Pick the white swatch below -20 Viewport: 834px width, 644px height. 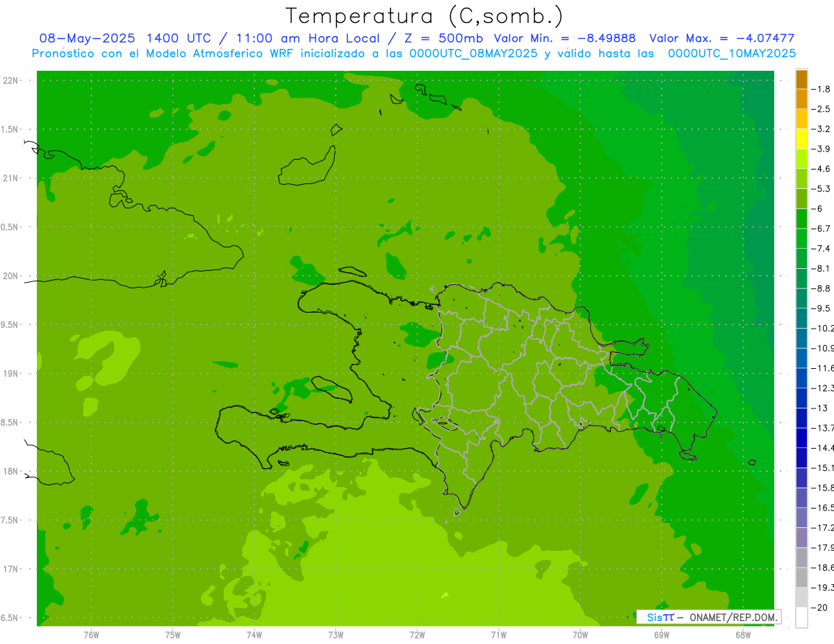click(x=801, y=618)
